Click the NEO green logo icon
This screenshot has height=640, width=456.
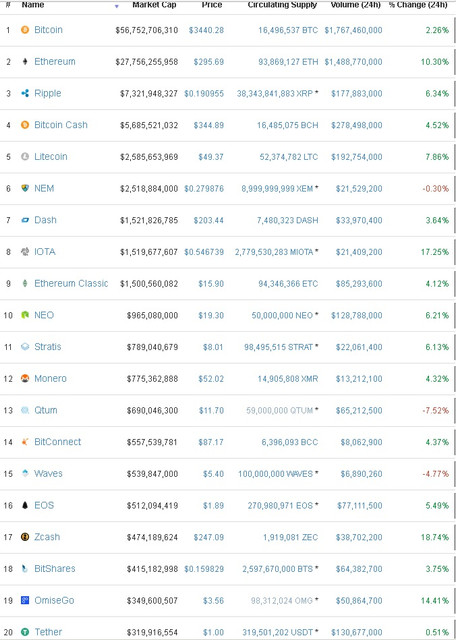pos(25,315)
